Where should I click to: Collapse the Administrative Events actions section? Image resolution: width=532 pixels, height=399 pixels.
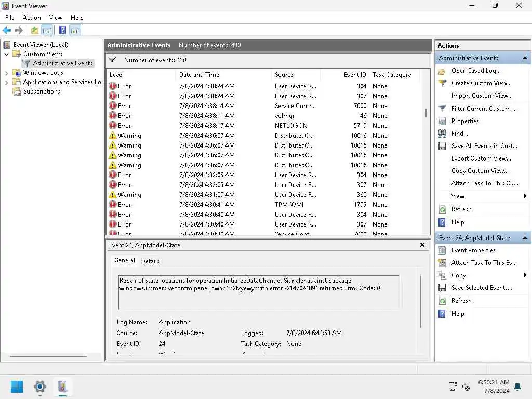(525, 58)
